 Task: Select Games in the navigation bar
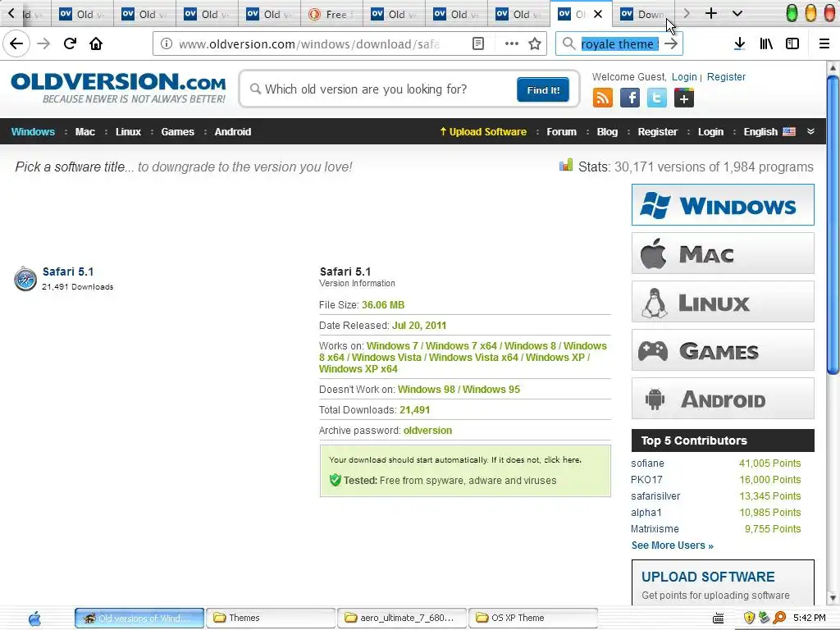177,132
